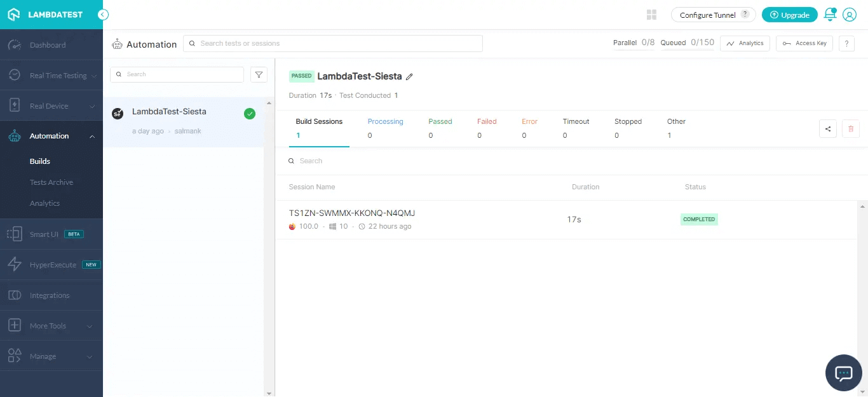Image resolution: width=868 pixels, height=397 pixels.
Task: Edit build name with pencil icon
Action: click(410, 77)
